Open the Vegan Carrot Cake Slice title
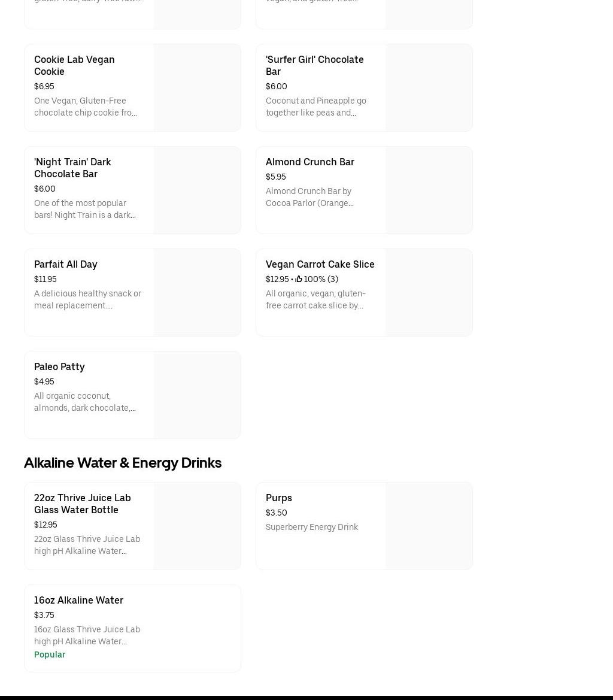 320,264
